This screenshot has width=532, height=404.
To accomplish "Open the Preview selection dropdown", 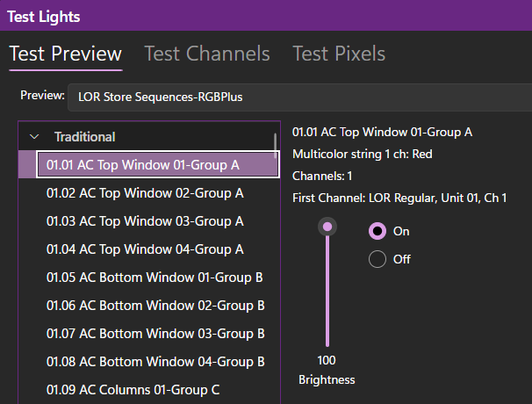I will [298, 96].
